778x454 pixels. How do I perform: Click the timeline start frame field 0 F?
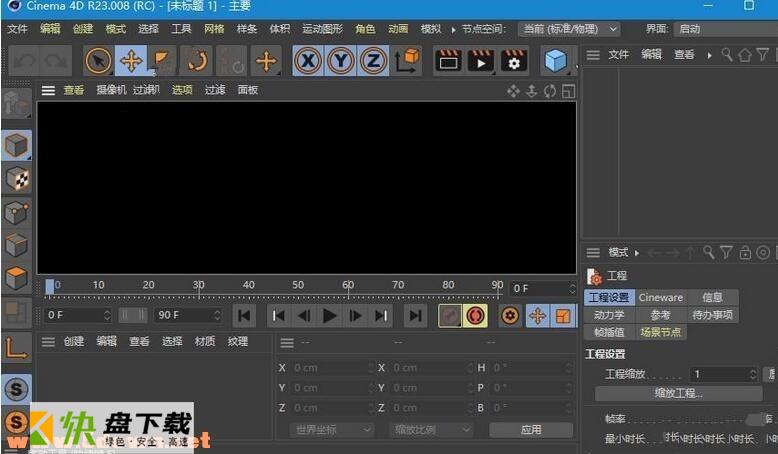pos(78,315)
